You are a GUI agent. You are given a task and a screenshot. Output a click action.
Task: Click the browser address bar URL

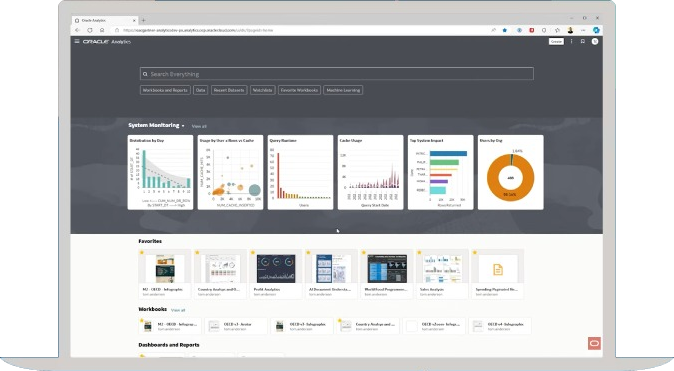pyautogui.click(x=198, y=30)
